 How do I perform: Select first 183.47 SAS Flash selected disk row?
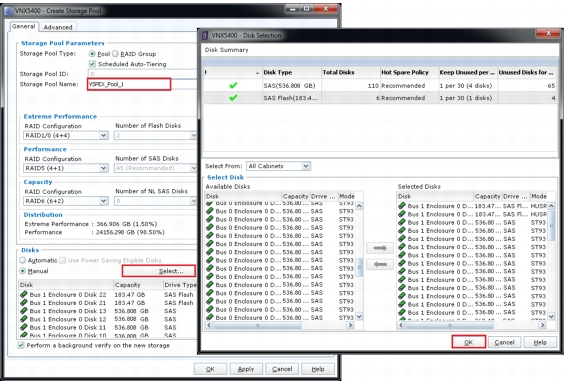click(x=472, y=206)
